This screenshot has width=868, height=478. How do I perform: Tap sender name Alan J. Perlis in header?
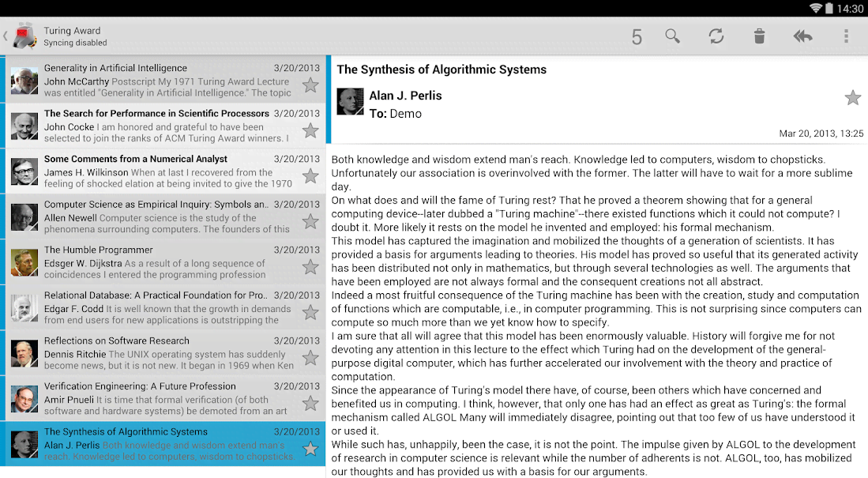pos(405,96)
